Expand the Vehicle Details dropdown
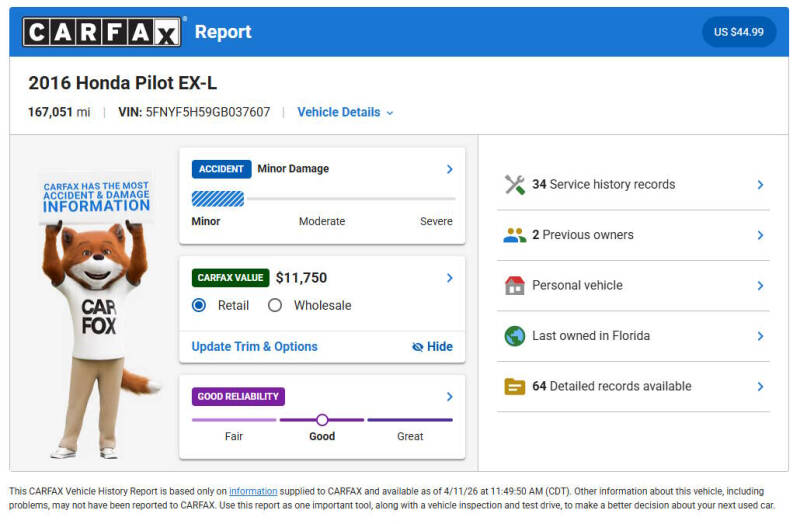 [345, 112]
